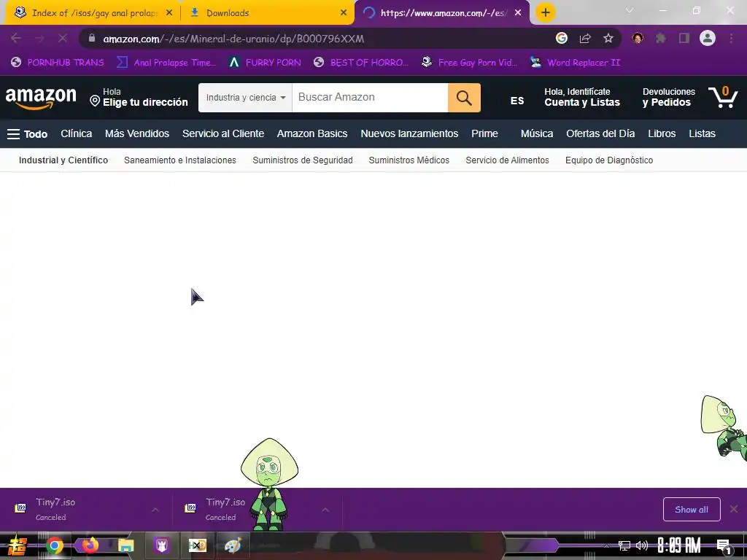Open Devoluciones y Pedidos
The width and height of the screenshot is (747, 560).
point(668,97)
